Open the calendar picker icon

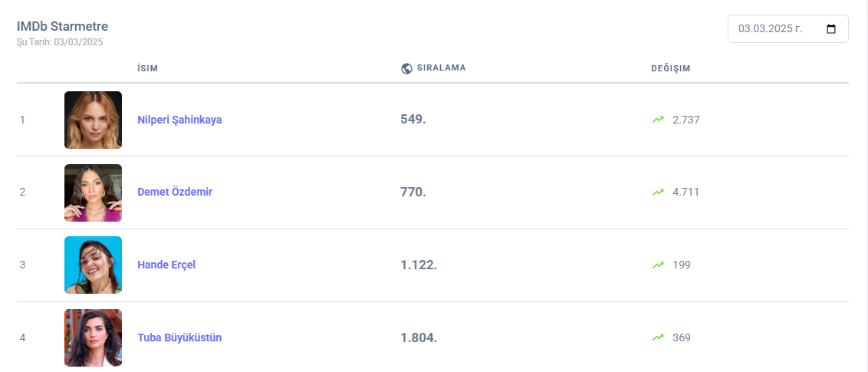pyautogui.click(x=831, y=29)
